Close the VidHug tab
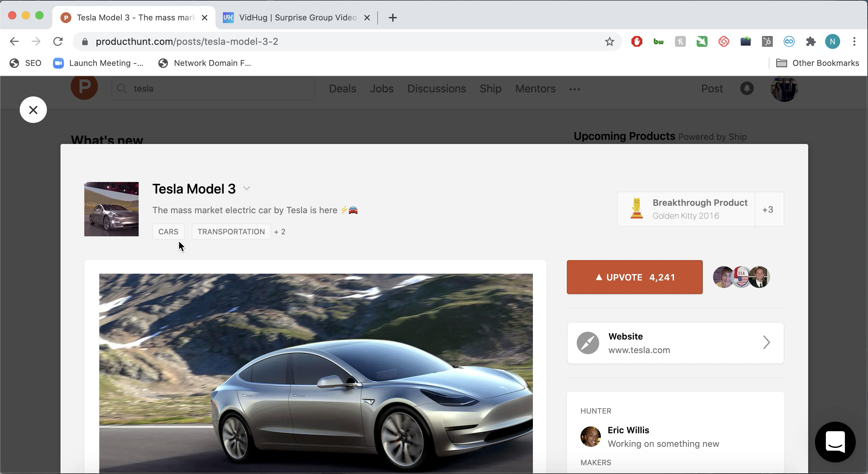The width and height of the screenshot is (868, 474). [x=367, y=18]
